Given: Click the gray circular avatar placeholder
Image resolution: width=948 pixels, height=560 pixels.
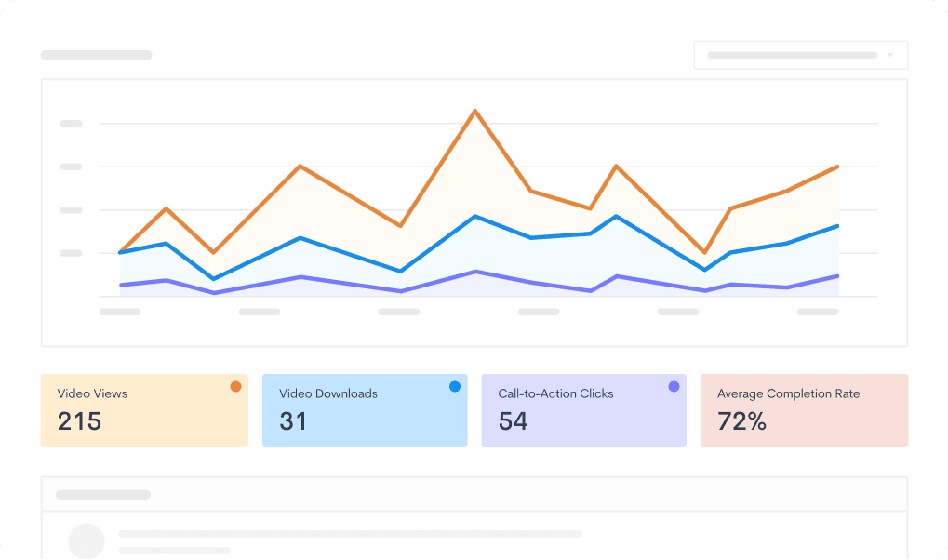Looking at the screenshot, I should point(87,540).
